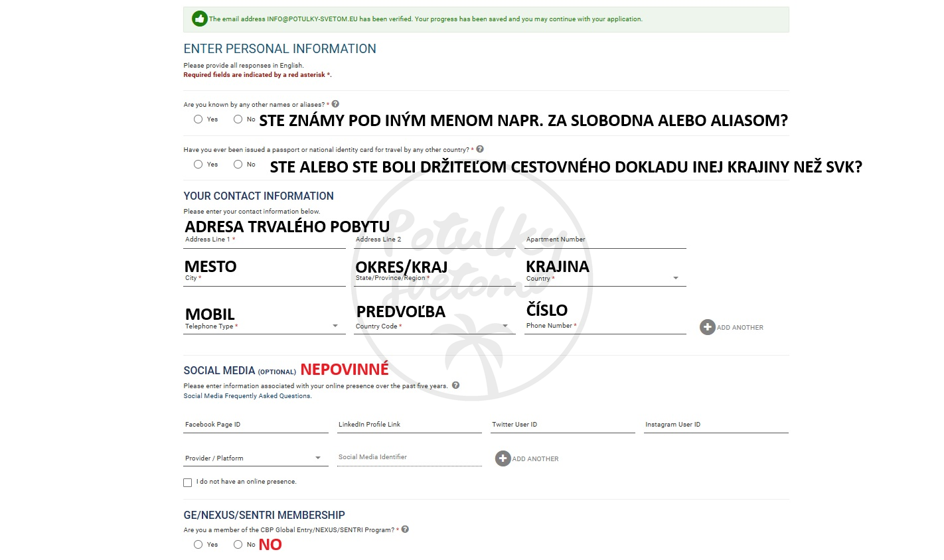Focus the Address Line 1 field
This screenshot has width=944, height=560.
[x=264, y=240]
